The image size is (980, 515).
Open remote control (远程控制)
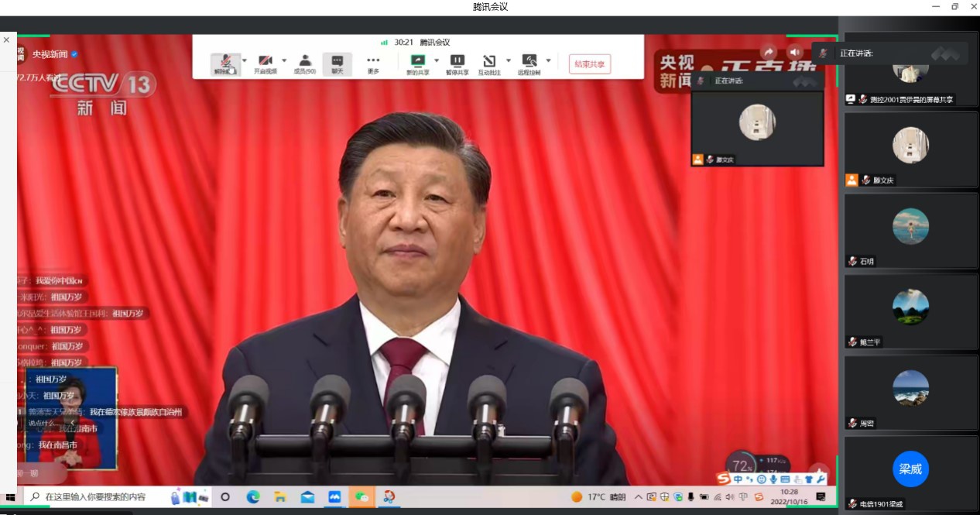(x=529, y=64)
